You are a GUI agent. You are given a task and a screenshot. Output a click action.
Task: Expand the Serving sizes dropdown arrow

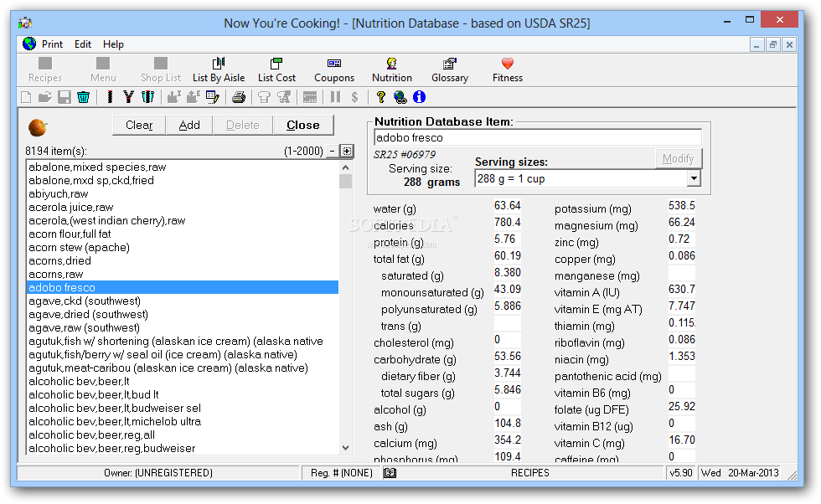(x=694, y=179)
